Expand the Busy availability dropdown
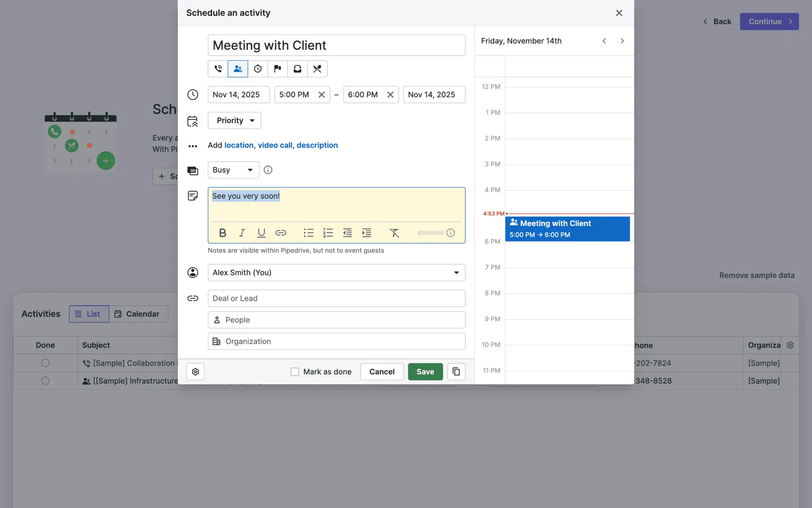This screenshot has height=508, width=812. point(233,170)
